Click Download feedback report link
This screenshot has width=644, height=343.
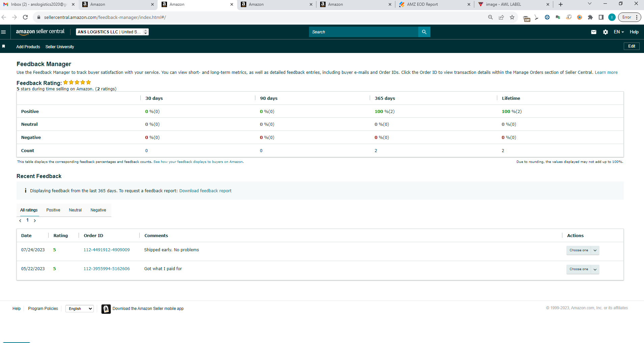click(x=205, y=191)
